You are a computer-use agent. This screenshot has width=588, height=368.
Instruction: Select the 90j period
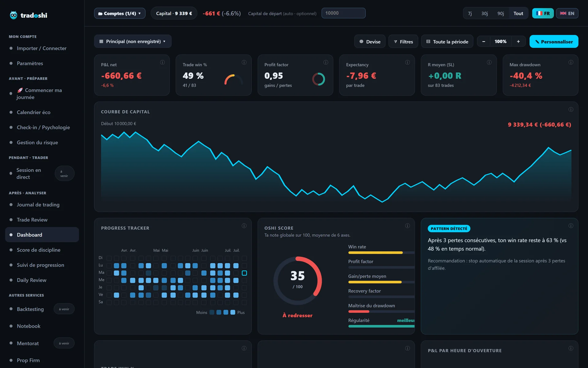point(501,13)
